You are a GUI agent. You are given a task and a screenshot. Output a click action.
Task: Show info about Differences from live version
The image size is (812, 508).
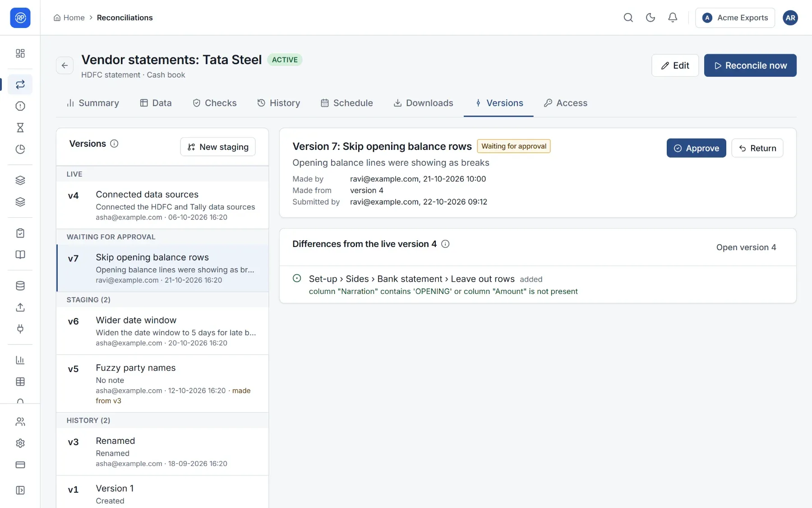click(445, 244)
